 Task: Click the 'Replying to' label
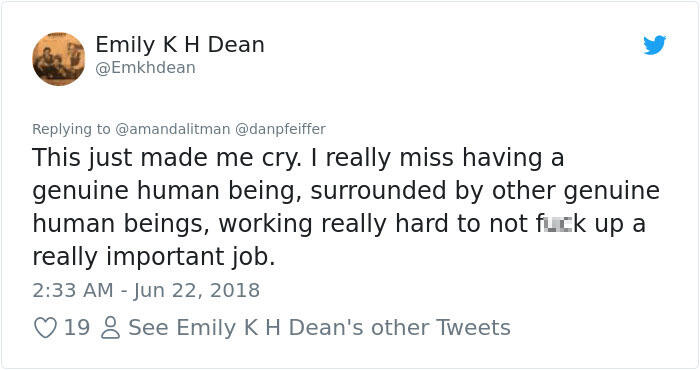[71, 129]
